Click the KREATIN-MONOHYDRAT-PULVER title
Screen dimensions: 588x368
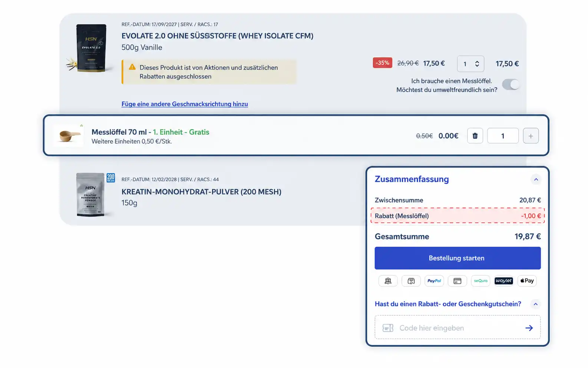[x=201, y=192]
